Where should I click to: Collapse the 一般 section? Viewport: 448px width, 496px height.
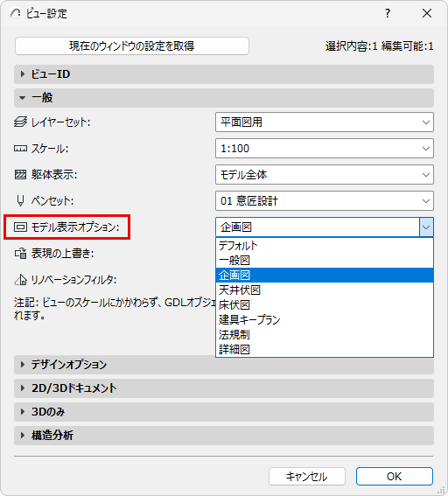pos(224,98)
